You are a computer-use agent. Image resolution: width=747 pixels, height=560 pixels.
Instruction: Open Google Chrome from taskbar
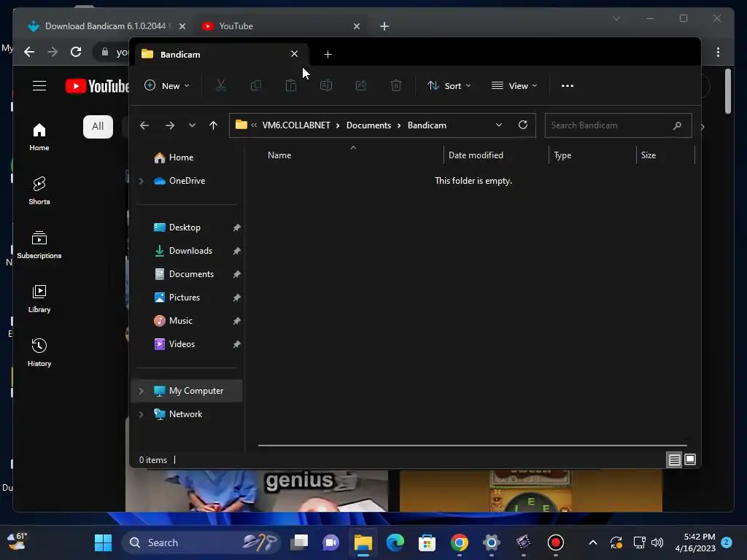(x=460, y=542)
